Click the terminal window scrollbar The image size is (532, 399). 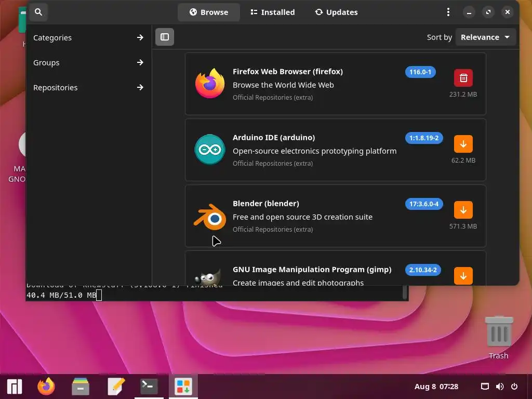tap(404, 292)
